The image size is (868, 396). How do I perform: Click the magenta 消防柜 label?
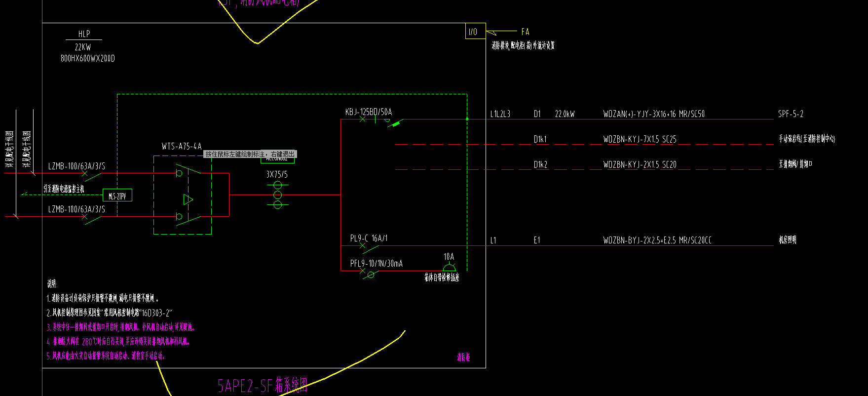click(463, 357)
